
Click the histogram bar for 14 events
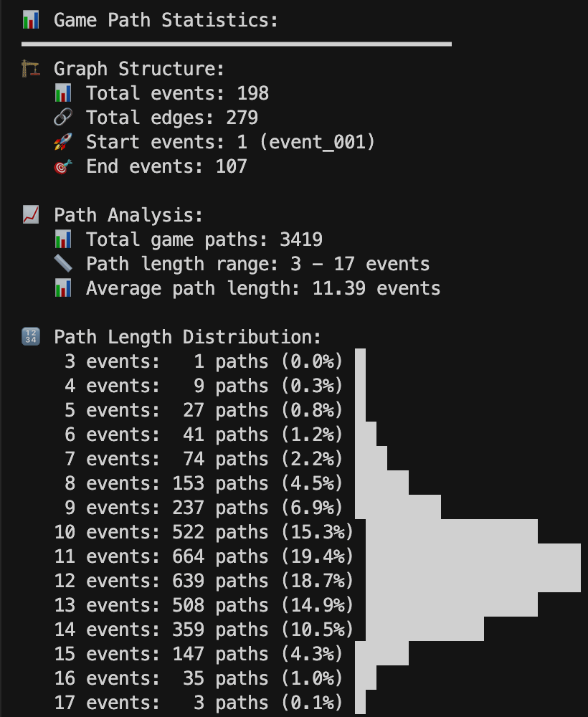click(x=419, y=629)
